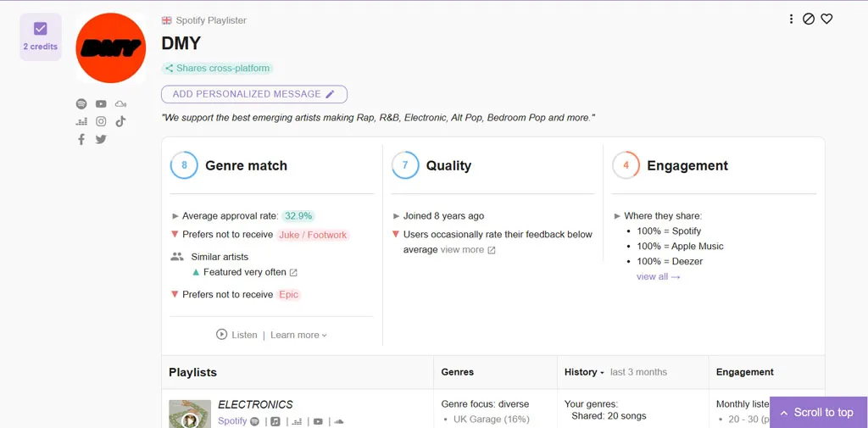Click Add Personalized Message button
868x428 pixels.
(x=253, y=94)
